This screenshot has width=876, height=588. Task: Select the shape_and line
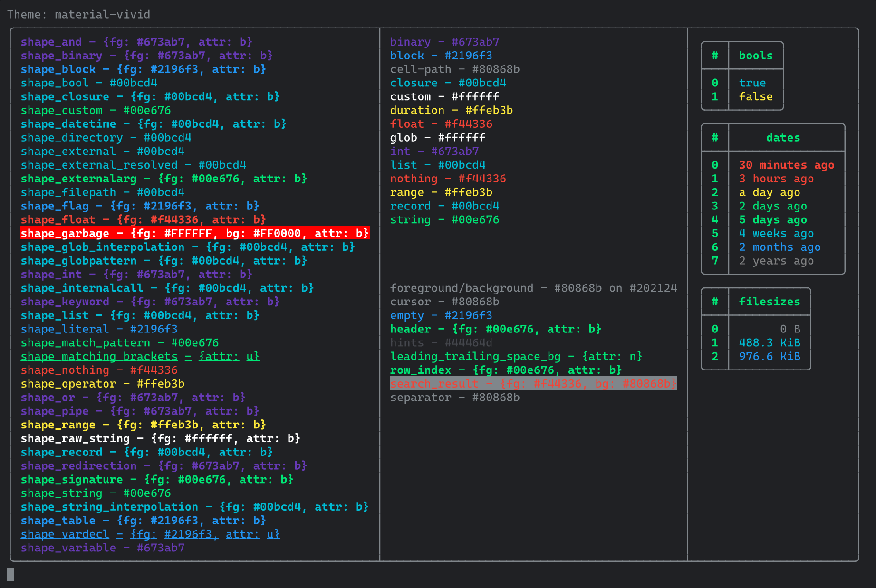pyautogui.click(x=136, y=42)
